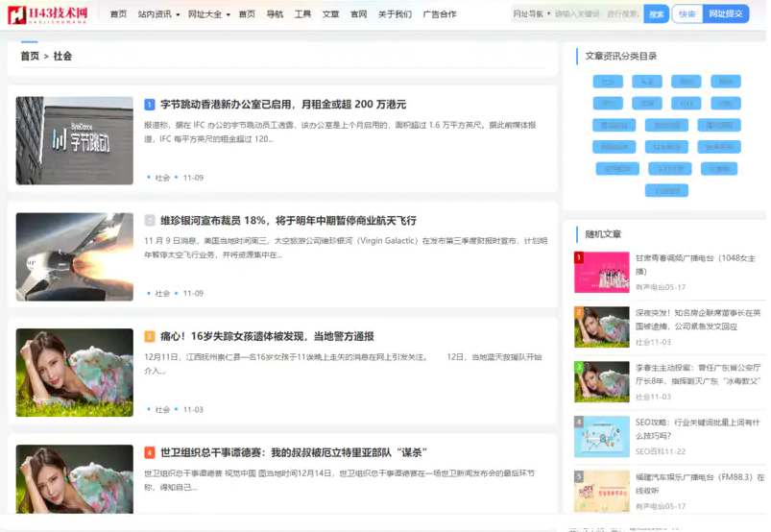Click the H43技术网 site logo

click(x=47, y=14)
